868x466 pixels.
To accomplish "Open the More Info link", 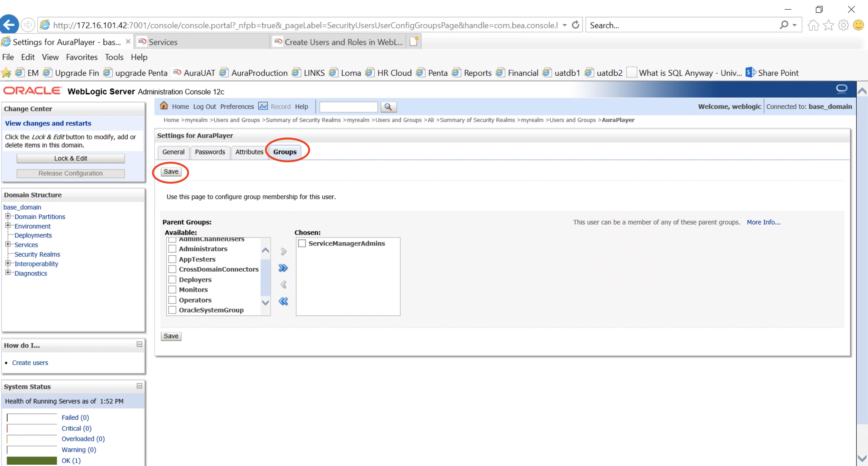I will [x=763, y=222].
